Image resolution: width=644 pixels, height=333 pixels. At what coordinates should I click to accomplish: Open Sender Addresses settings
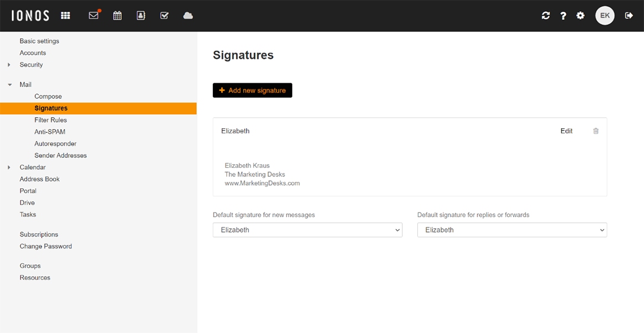[x=61, y=156]
